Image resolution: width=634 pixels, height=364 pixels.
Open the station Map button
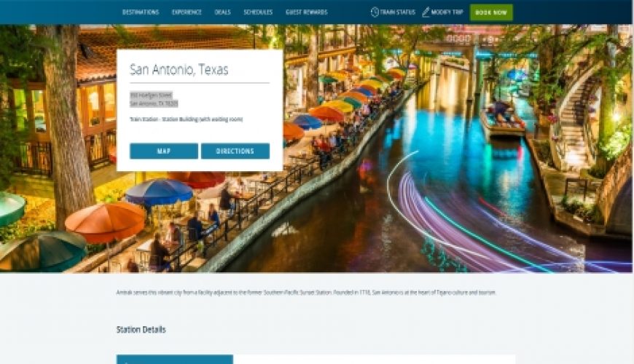[x=164, y=151]
